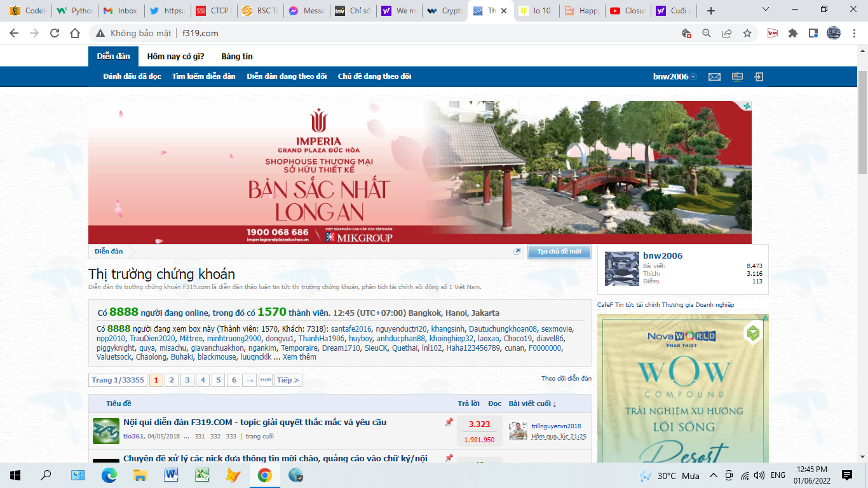Click the Tạo chủ đề mới button

559,252
